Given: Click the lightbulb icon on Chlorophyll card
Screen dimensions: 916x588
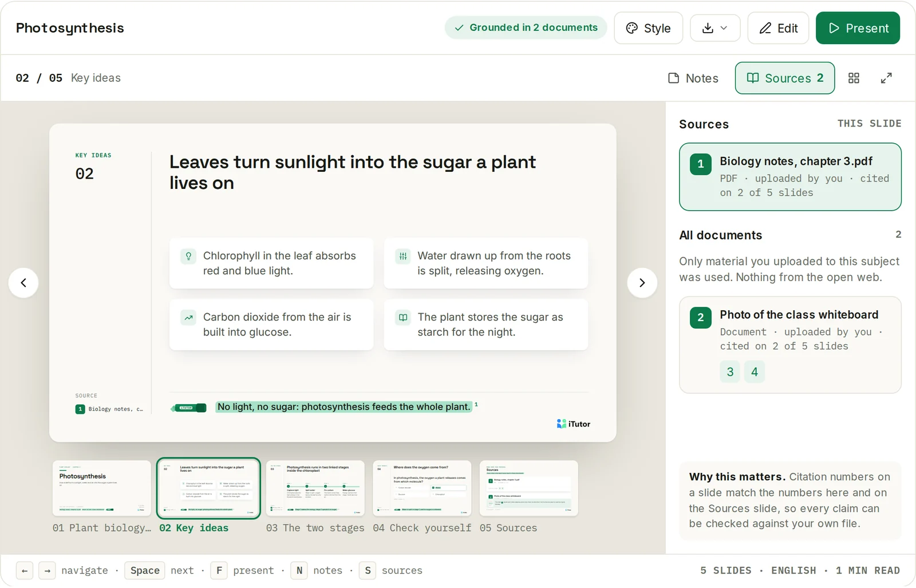Looking at the screenshot, I should [188, 256].
